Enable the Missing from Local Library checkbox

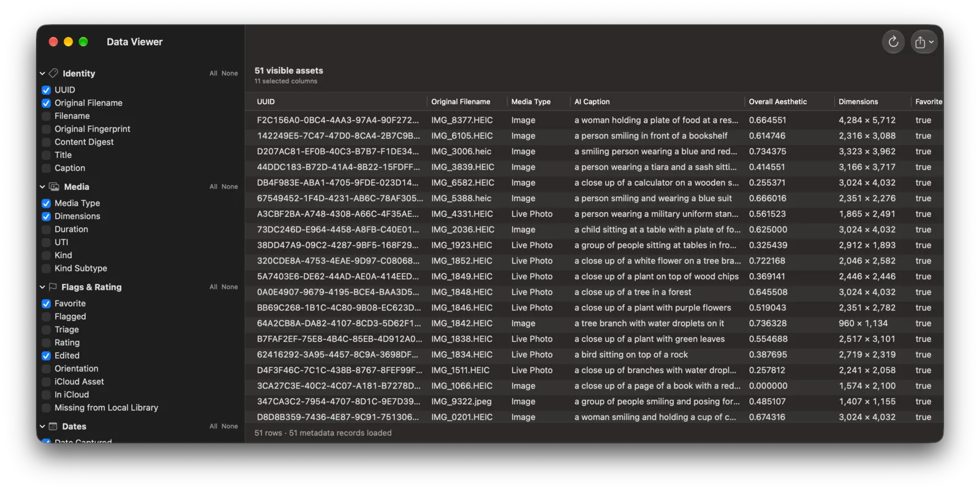(x=46, y=408)
